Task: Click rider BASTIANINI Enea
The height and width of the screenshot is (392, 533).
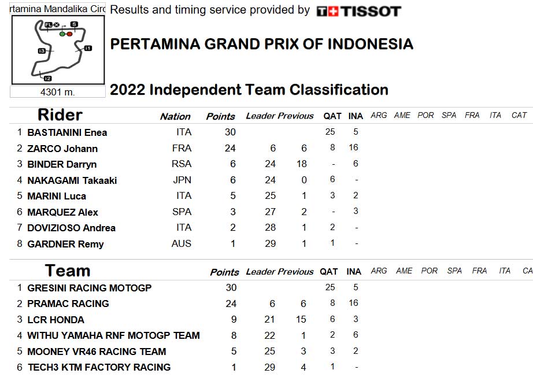Action: click(x=67, y=132)
